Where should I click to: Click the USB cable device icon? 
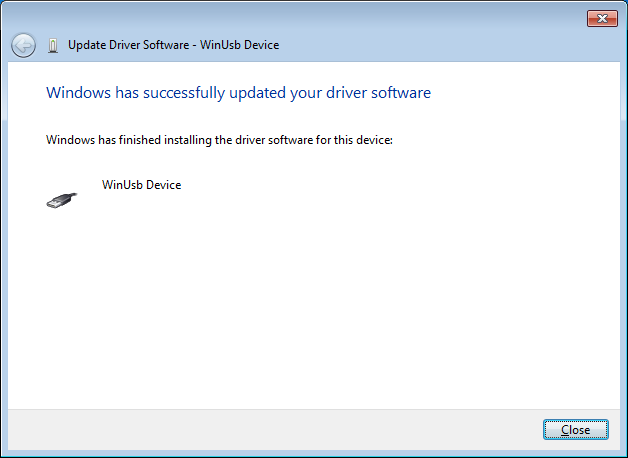[62, 200]
